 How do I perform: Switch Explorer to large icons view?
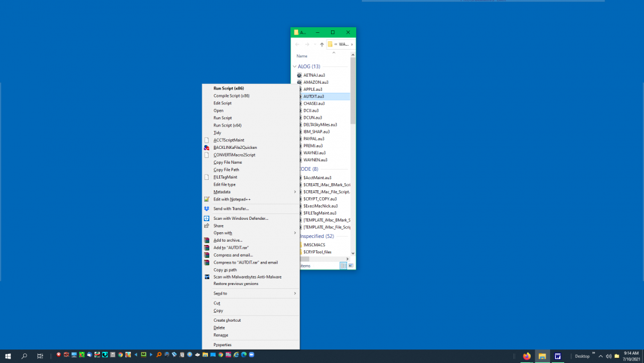(x=351, y=266)
